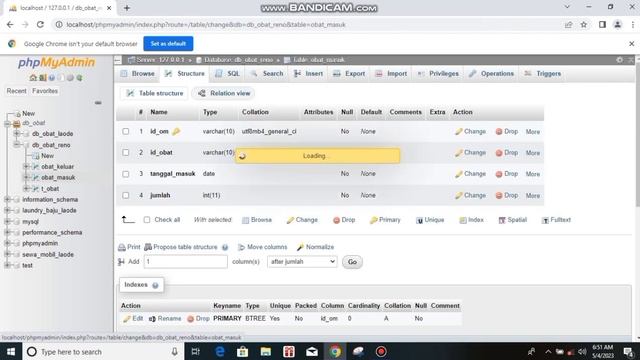Tick checkbox for id_obat row

coord(126,152)
